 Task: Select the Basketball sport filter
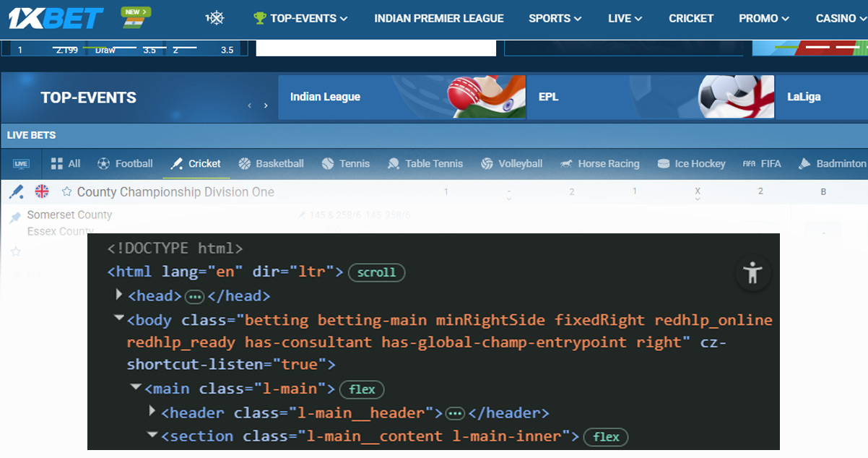pos(271,164)
